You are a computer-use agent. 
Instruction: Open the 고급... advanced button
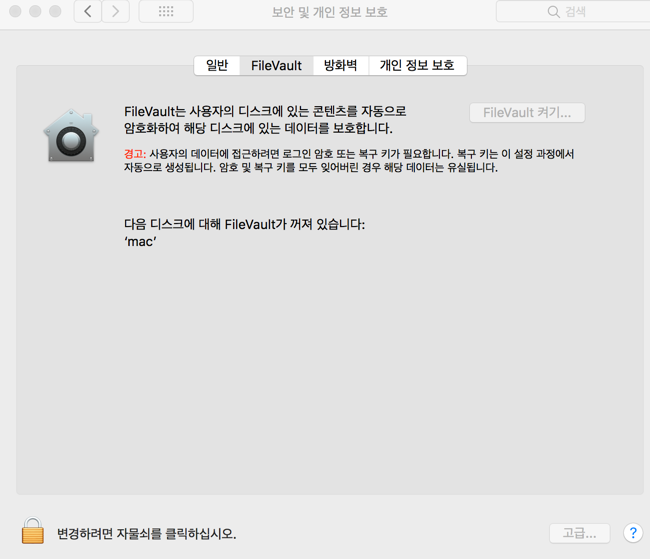point(580,533)
